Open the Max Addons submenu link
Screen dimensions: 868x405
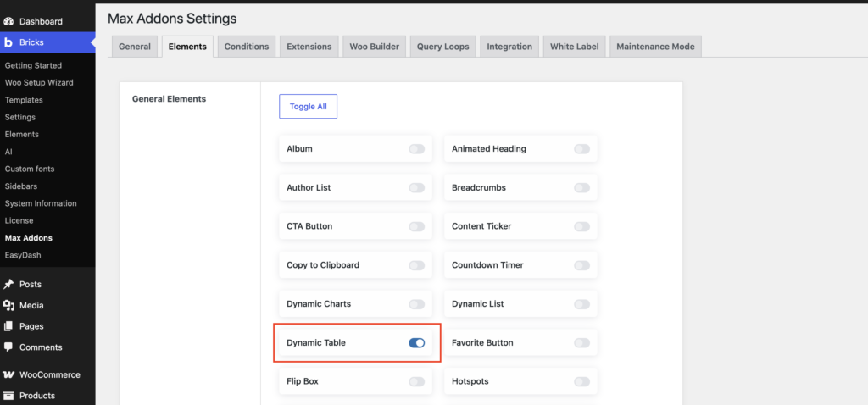(29, 238)
